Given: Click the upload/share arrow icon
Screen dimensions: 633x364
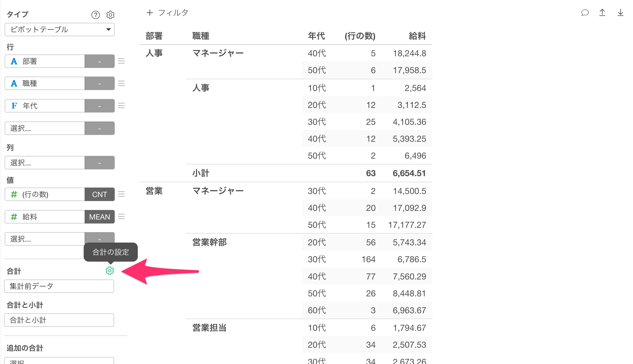Looking at the screenshot, I should 602,13.
